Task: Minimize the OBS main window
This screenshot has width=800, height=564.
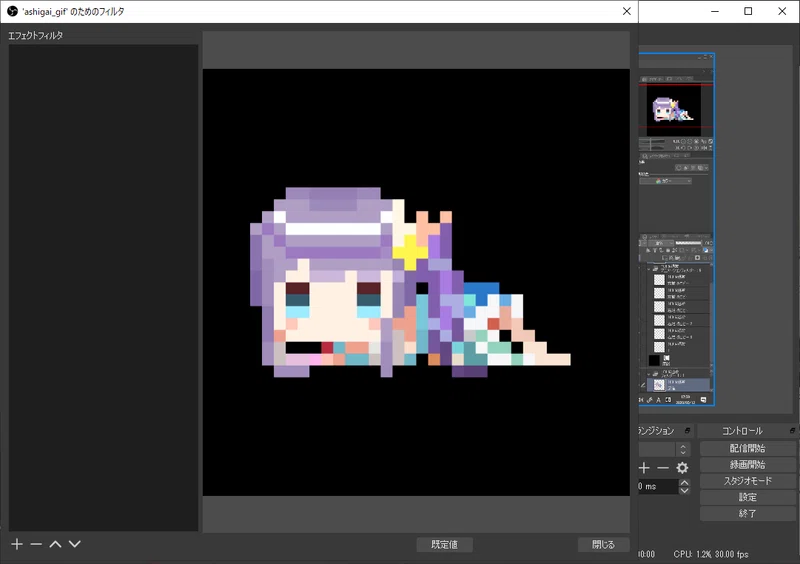Action: (x=715, y=11)
